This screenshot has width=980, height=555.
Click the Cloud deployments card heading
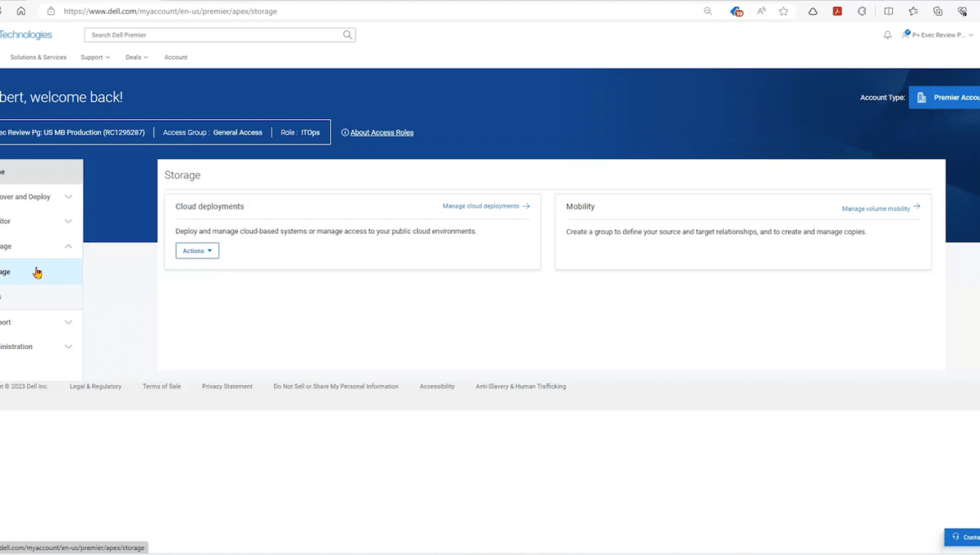click(209, 207)
